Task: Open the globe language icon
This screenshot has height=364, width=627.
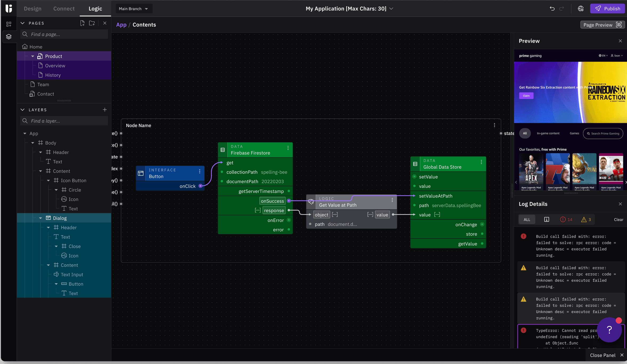Action: (581, 9)
